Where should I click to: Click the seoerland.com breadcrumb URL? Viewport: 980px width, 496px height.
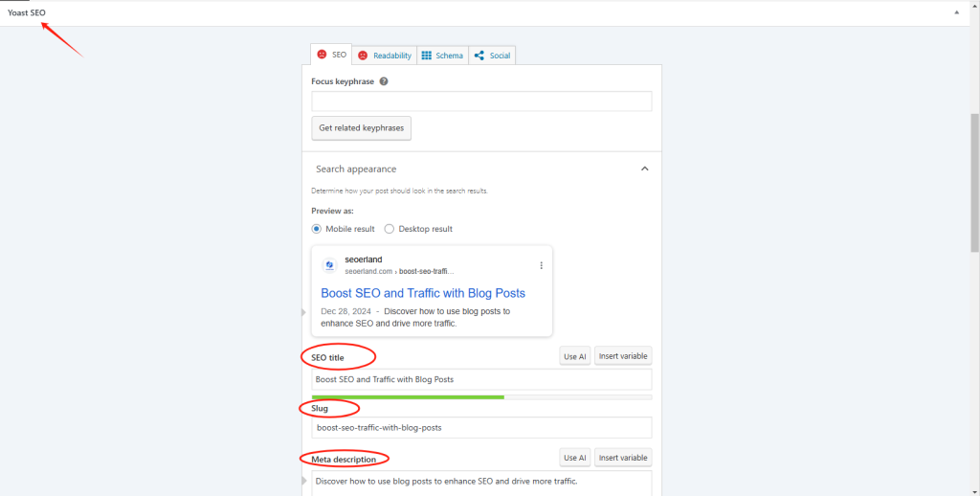(x=399, y=271)
